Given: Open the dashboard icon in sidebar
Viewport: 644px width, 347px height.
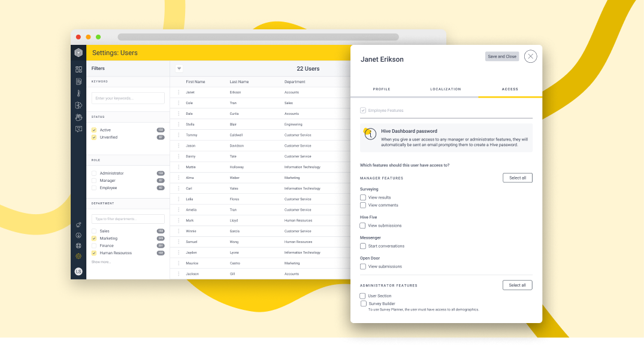Looking at the screenshot, I should (x=78, y=69).
